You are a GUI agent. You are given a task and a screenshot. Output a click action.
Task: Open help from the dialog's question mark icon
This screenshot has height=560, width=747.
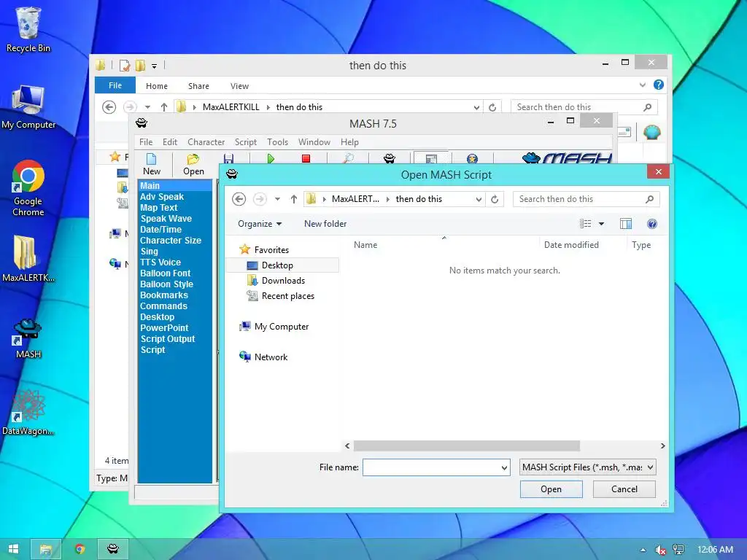pos(652,224)
